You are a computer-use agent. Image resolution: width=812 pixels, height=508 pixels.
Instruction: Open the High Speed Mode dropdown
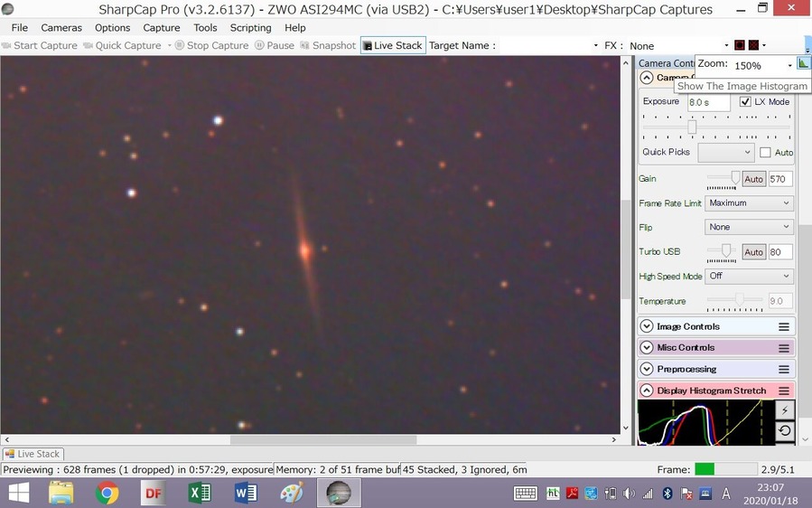[749, 276]
